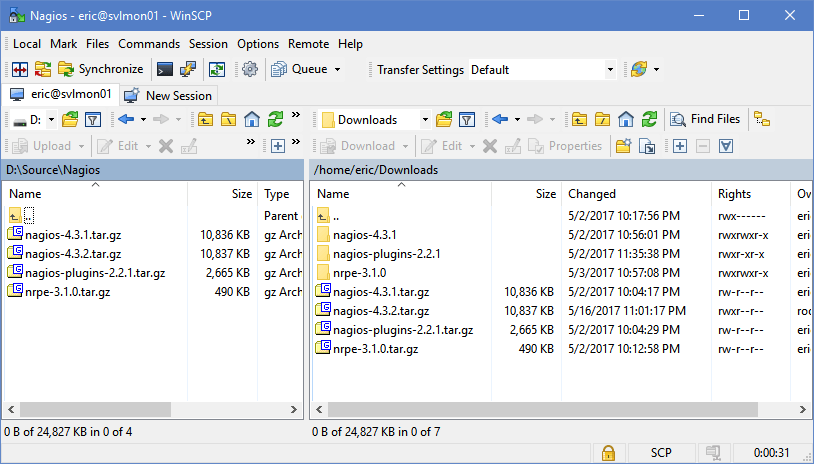
Task: Switch to eric@svlmon01 session tab
Action: pos(60,94)
